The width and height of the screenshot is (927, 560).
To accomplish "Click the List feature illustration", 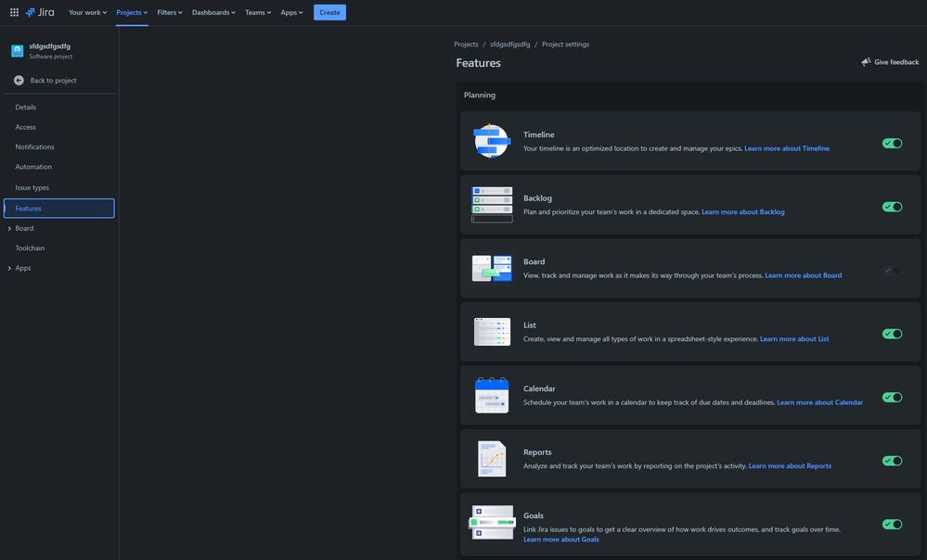I will click(x=492, y=331).
